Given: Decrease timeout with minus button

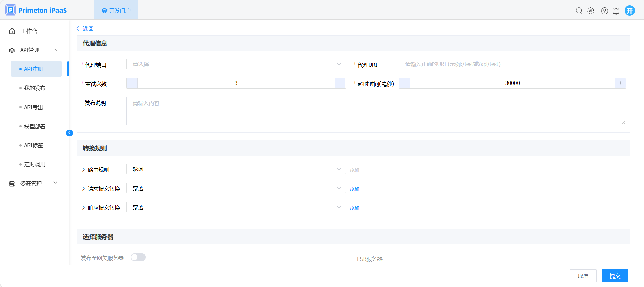Looking at the screenshot, I should pos(405,83).
